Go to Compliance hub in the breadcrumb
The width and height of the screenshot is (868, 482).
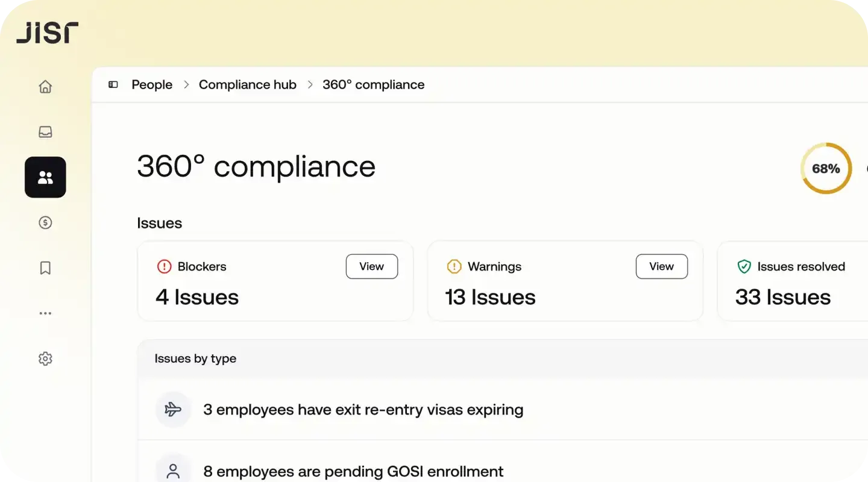(248, 84)
